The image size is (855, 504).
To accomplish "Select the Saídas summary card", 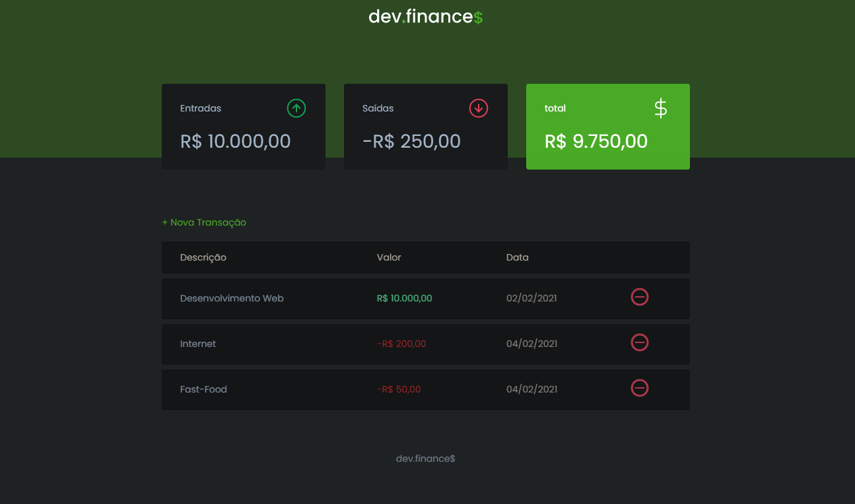I will pos(425,126).
